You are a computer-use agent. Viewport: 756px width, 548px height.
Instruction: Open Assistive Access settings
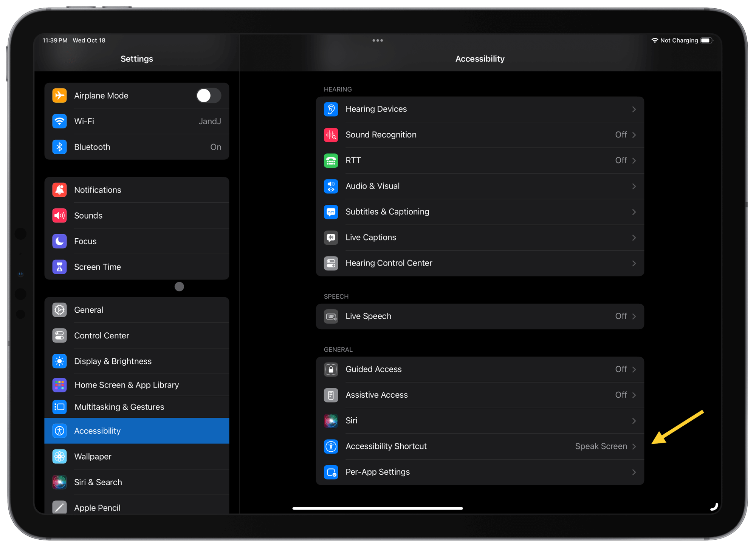pyautogui.click(x=376, y=395)
